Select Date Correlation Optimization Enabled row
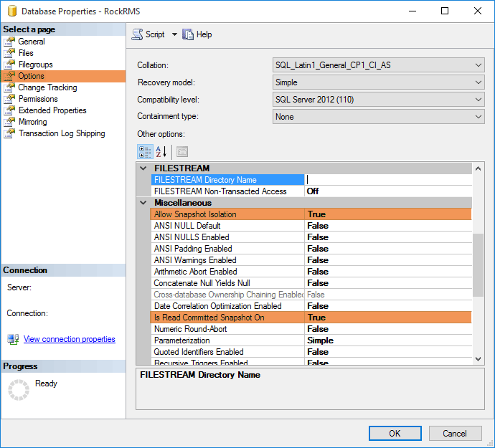 [x=311, y=306]
